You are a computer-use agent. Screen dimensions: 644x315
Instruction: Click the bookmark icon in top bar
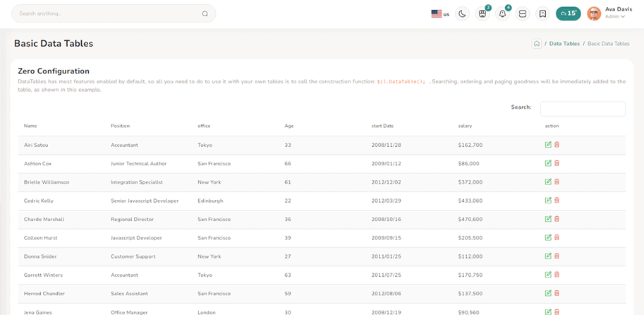pos(542,13)
